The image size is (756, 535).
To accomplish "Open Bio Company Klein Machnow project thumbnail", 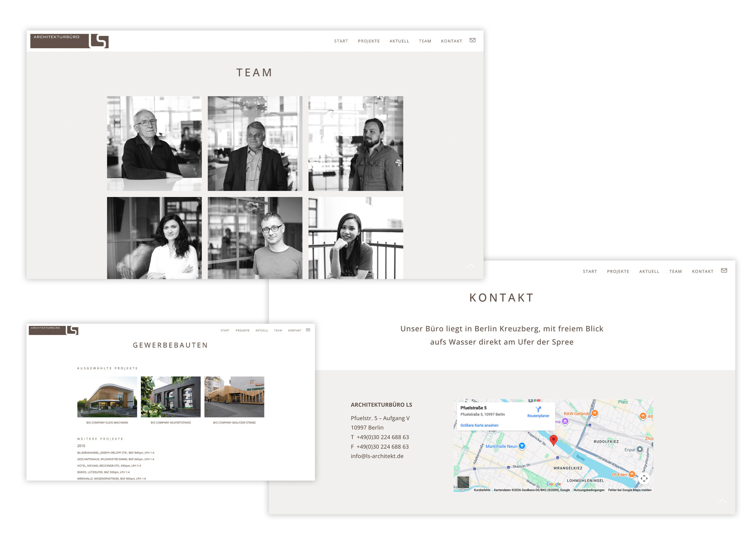I will coord(107,397).
